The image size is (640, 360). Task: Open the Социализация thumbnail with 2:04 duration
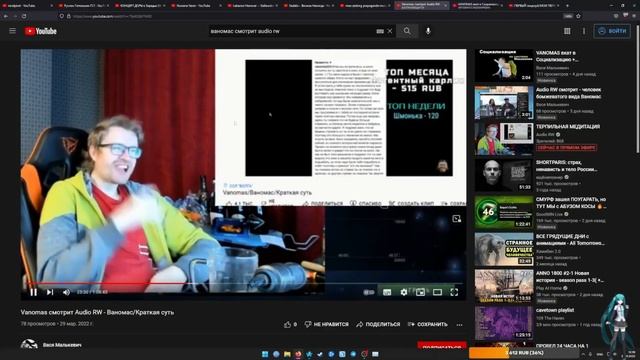(x=504, y=65)
